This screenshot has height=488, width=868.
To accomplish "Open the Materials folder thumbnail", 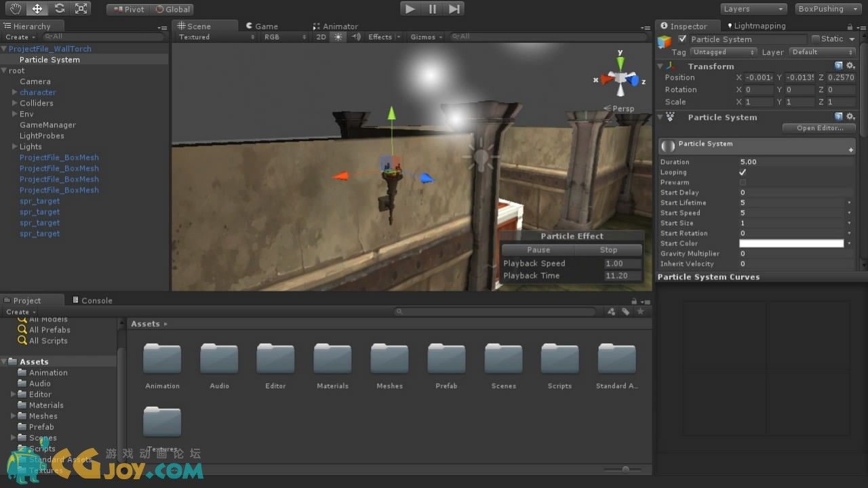I will coord(332,359).
